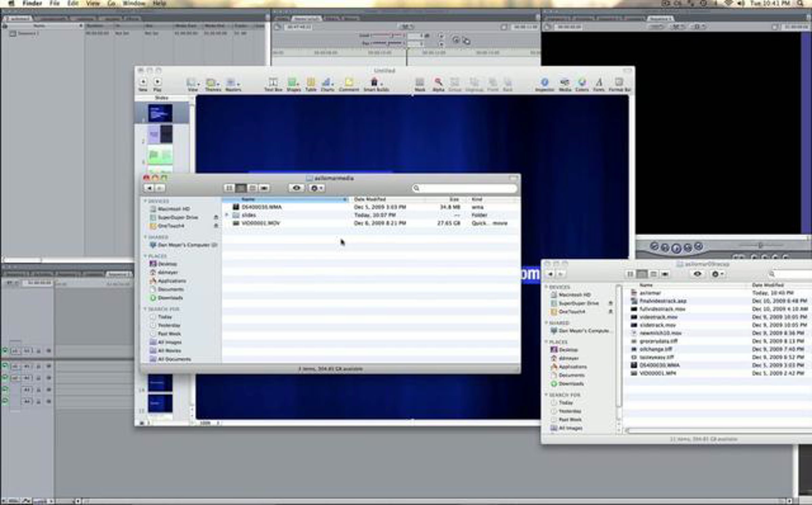812x505 pixels.
Task: Switch Finder to Cover Flow view
Action: [x=264, y=188]
